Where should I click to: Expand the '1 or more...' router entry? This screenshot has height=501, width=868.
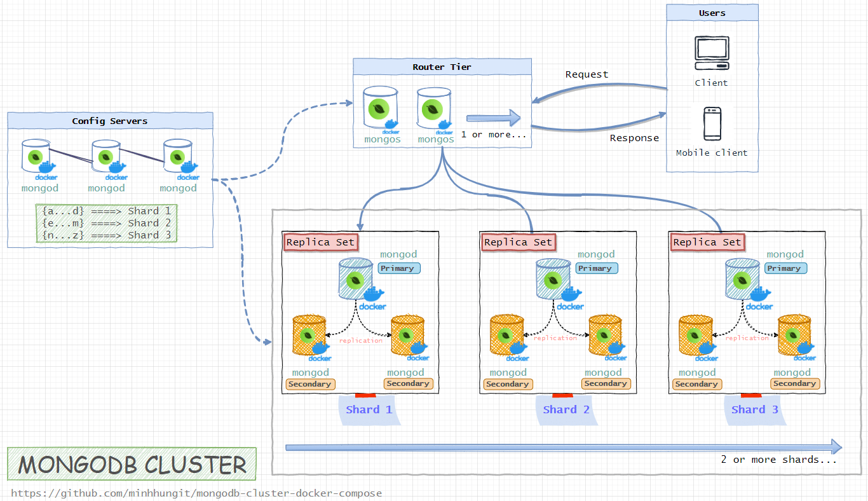pos(494,134)
